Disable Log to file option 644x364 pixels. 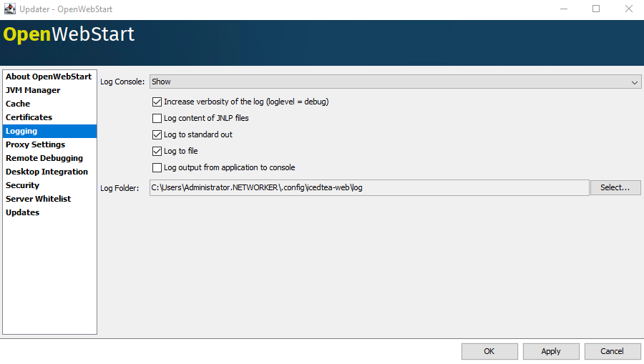(157, 151)
